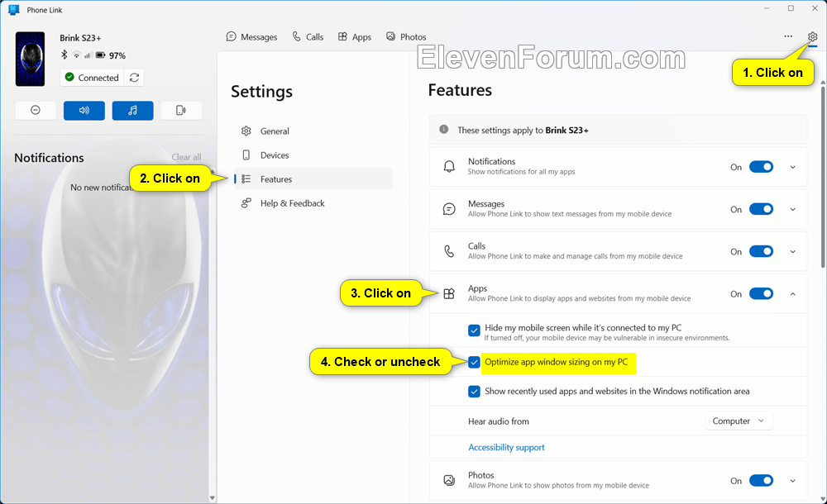827x504 pixels.
Task: Click the Notifications bell icon
Action: 449,167
